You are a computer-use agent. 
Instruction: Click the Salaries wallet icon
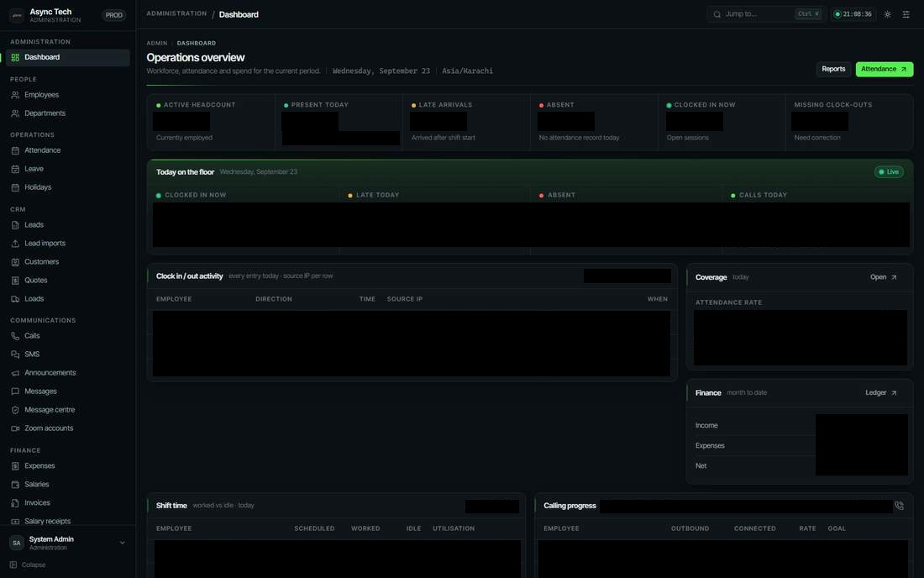pyautogui.click(x=15, y=484)
